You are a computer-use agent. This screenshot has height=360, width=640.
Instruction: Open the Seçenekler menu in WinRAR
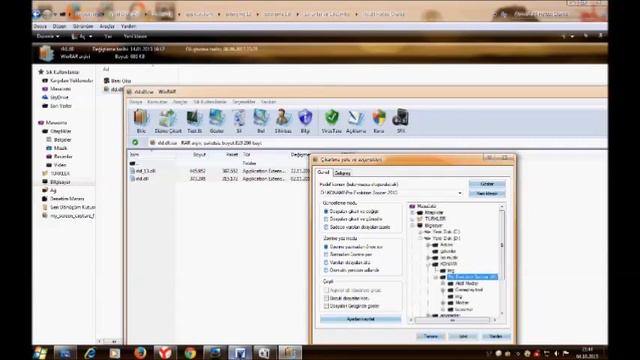(x=244, y=102)
